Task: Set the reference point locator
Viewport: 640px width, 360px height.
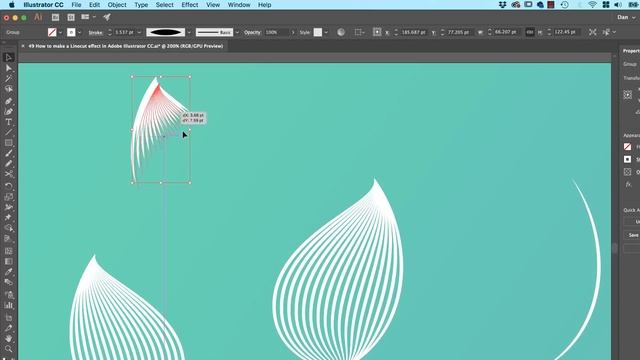Action: tap(377, 32)
